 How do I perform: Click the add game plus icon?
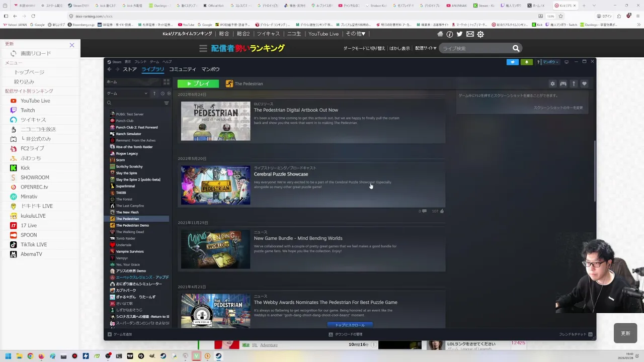pyautogui.click(x=110, y=334)
